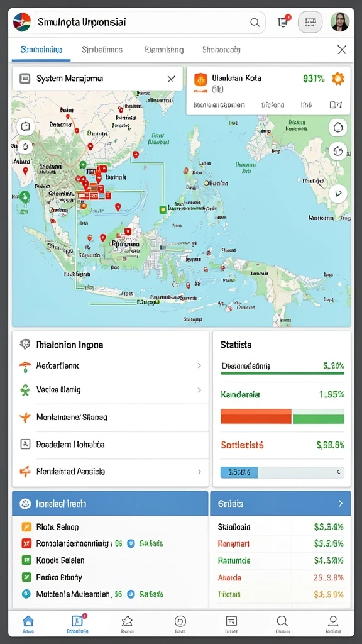Click the Rlenulalarad Aansiela row icon
The image size is (362, 644).
[25, 472]
